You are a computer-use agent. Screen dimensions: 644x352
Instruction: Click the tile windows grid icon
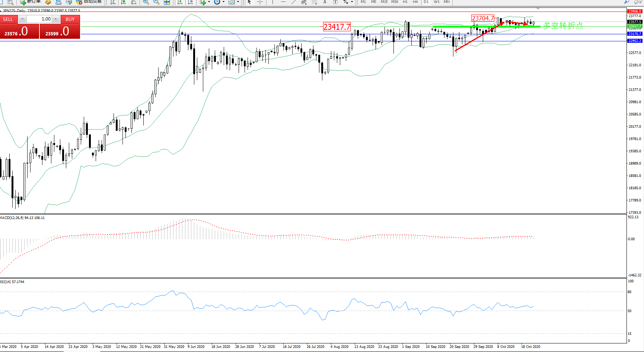tap(167, 2)
